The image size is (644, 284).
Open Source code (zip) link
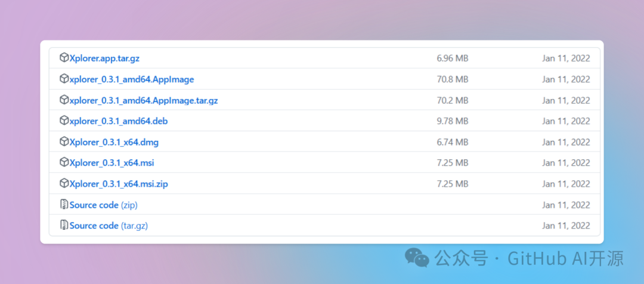[104, 205]
